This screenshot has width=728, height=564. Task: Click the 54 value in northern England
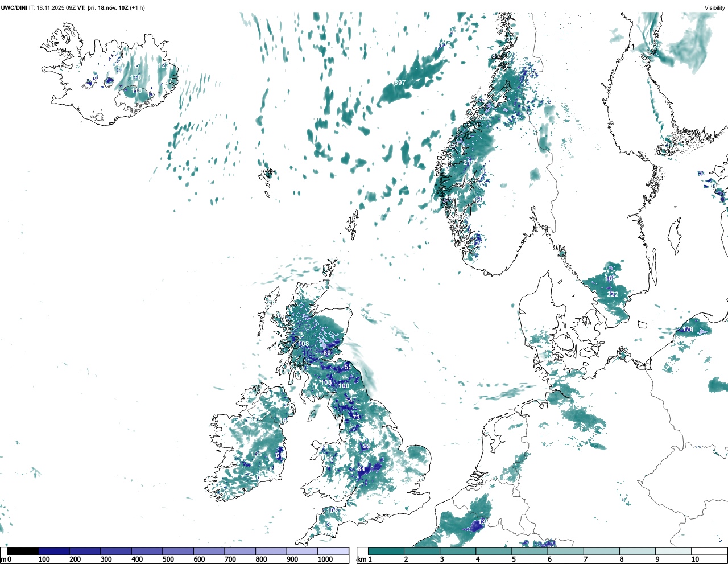tap(349, 400)
